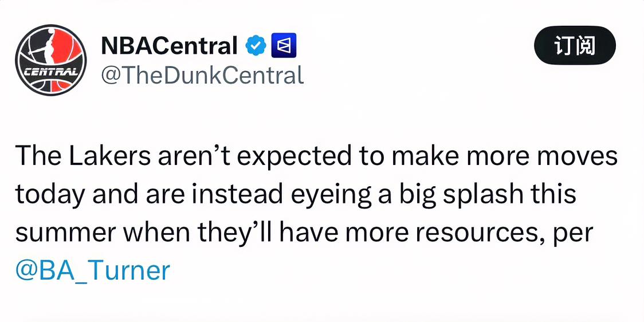Click the square affiliate badge icon
The image size is (644, 322).
284,46
